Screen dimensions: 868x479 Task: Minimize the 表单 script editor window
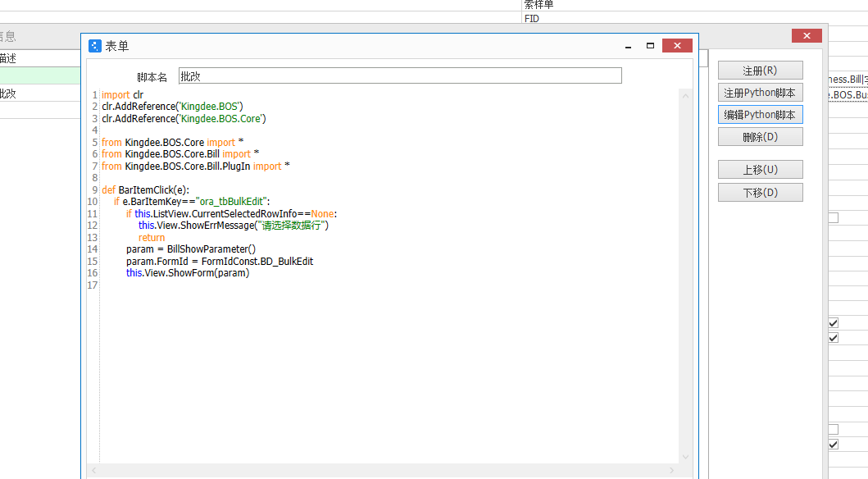pyautogui.click(x=627, y=47)
